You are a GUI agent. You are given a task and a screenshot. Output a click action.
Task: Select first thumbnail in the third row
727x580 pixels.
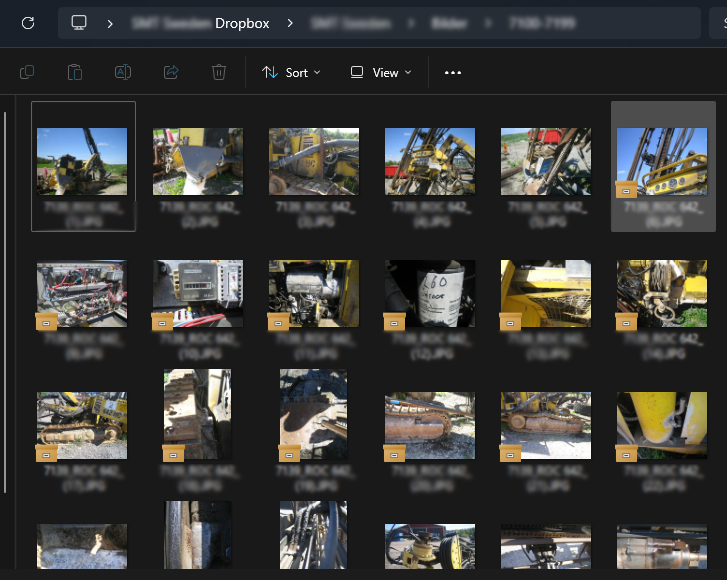pyautogui.click(x=82, y=425)
